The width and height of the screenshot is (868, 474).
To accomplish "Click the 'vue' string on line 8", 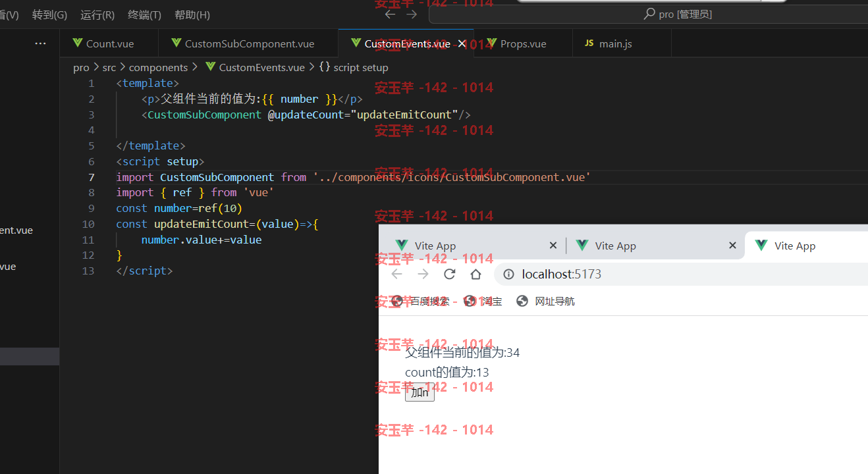I will click(258, 192).
